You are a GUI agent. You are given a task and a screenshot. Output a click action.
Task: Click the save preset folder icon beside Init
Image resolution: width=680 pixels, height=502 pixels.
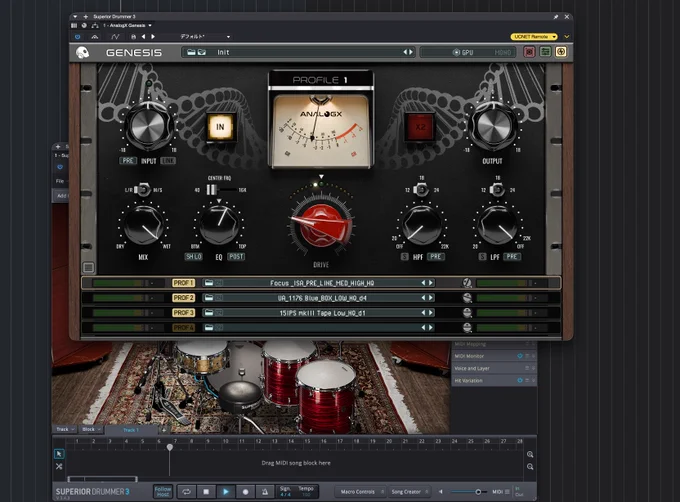click(202, 52)
